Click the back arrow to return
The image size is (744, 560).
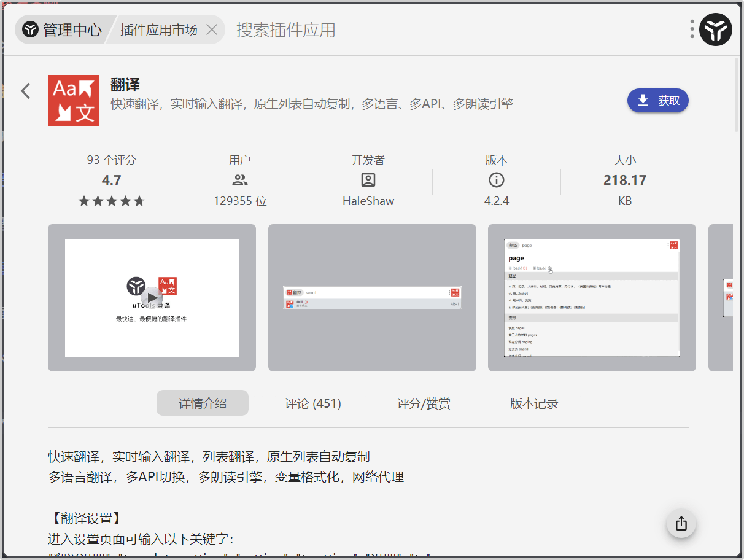pyautogui.click(x=26, y=91)
